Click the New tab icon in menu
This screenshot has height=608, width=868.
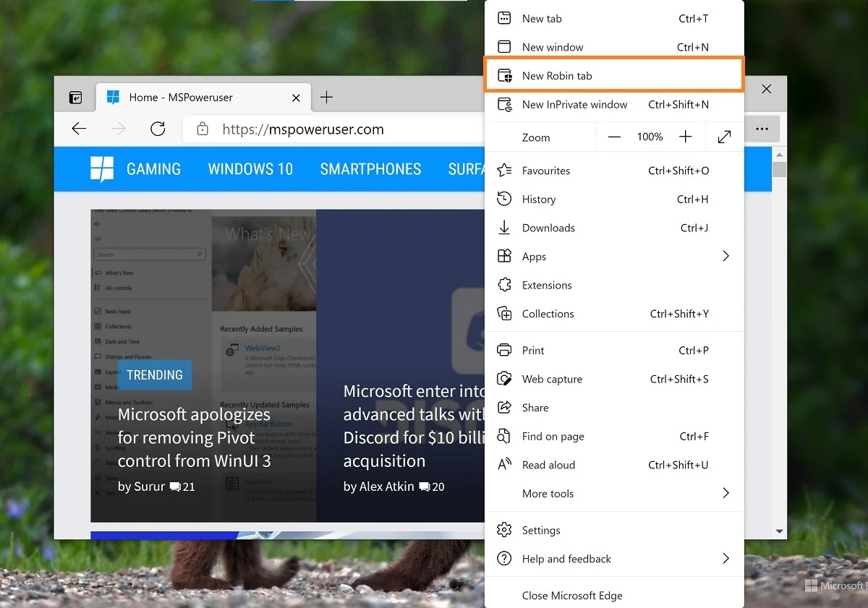click(504, 19)
